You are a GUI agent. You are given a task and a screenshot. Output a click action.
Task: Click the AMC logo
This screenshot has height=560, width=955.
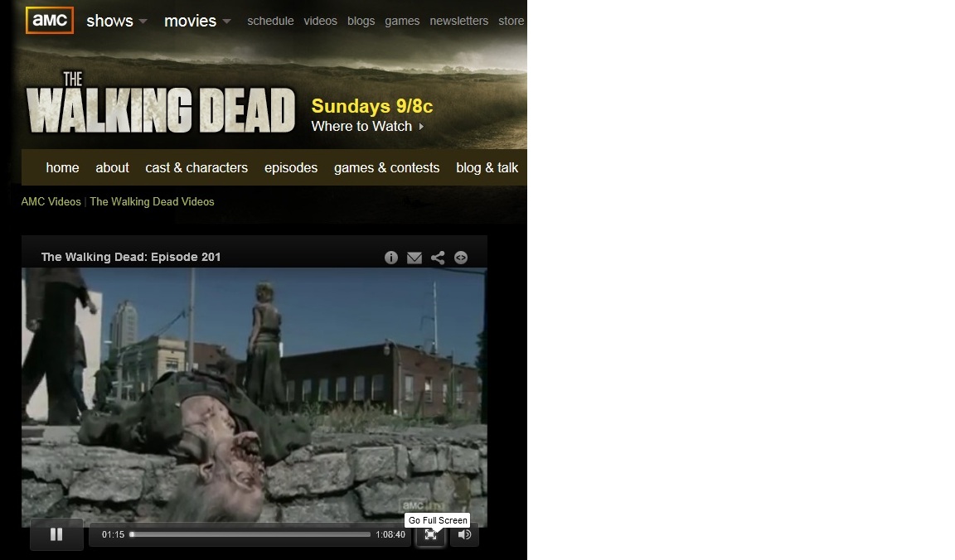tap(50, 20)
